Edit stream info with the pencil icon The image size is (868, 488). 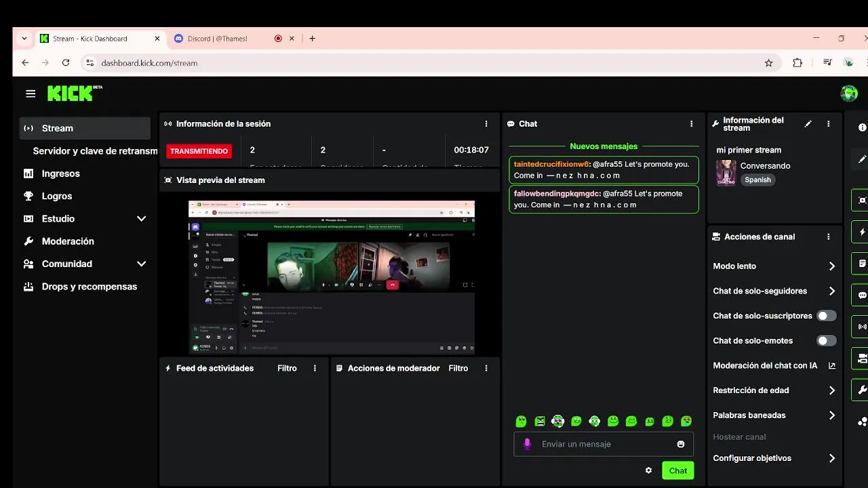808,124
